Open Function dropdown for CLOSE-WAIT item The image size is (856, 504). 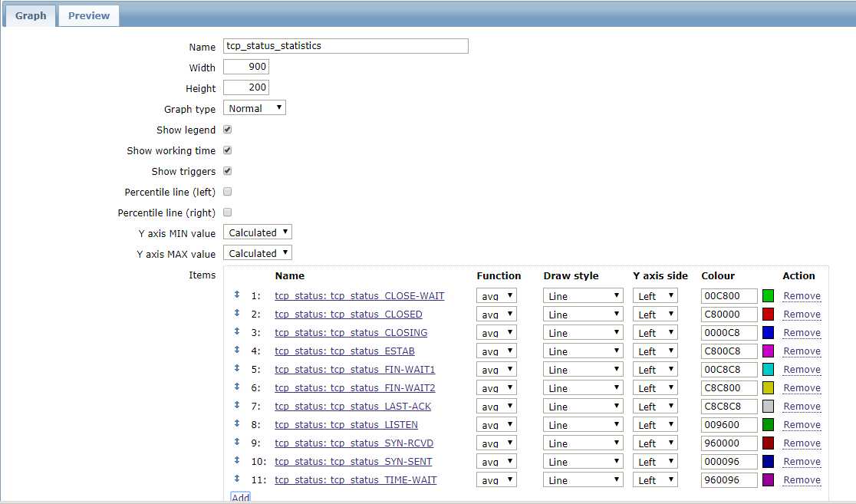(496, 296)
